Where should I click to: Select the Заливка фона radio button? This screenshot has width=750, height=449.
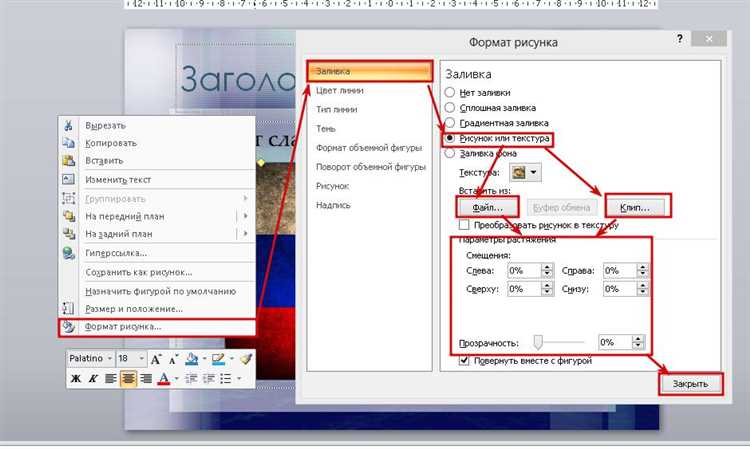click(450, 153)
